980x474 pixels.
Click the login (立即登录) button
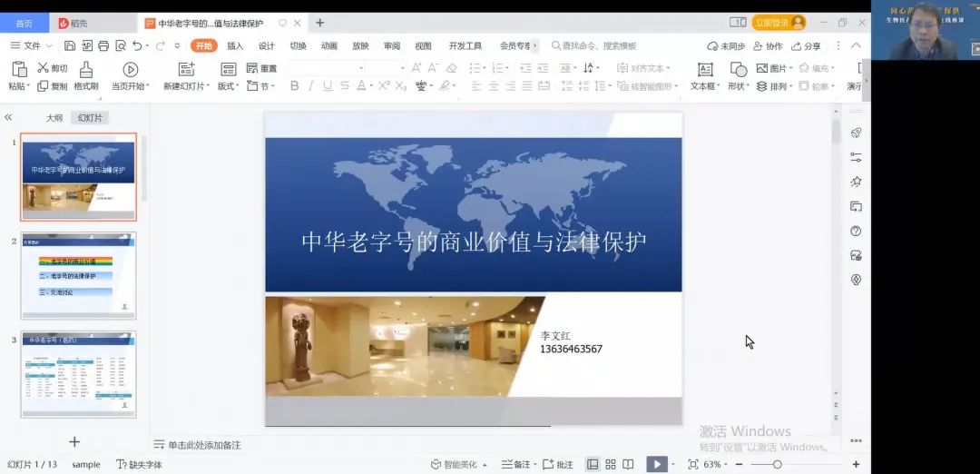(778, 23)
